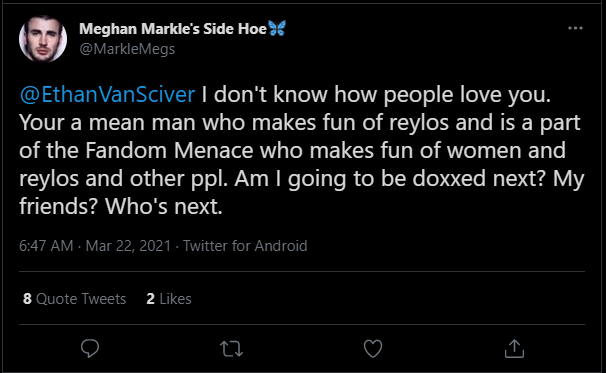Click the 6:47 AM timestamp
This screenshot has width=606, height=373.
pyautogui.click(x=46, y=246)
